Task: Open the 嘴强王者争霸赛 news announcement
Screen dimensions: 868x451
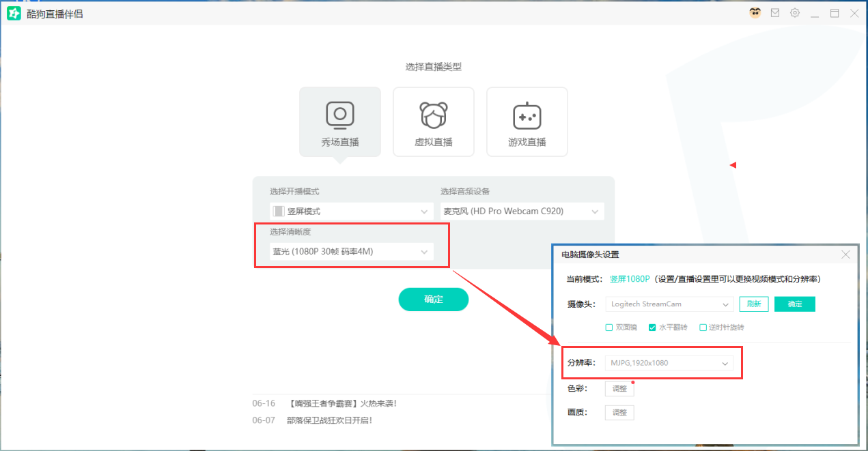Action: click(342, 403)
